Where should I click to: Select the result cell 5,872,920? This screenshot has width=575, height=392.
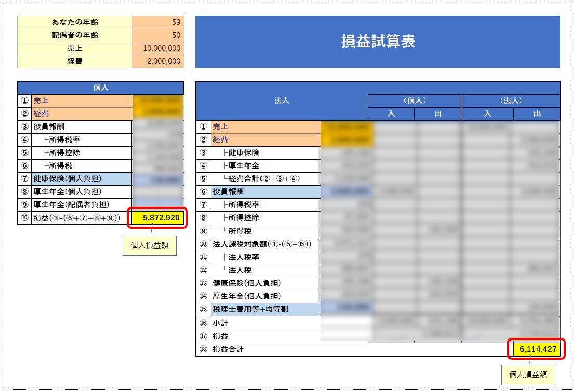point(158,218)
